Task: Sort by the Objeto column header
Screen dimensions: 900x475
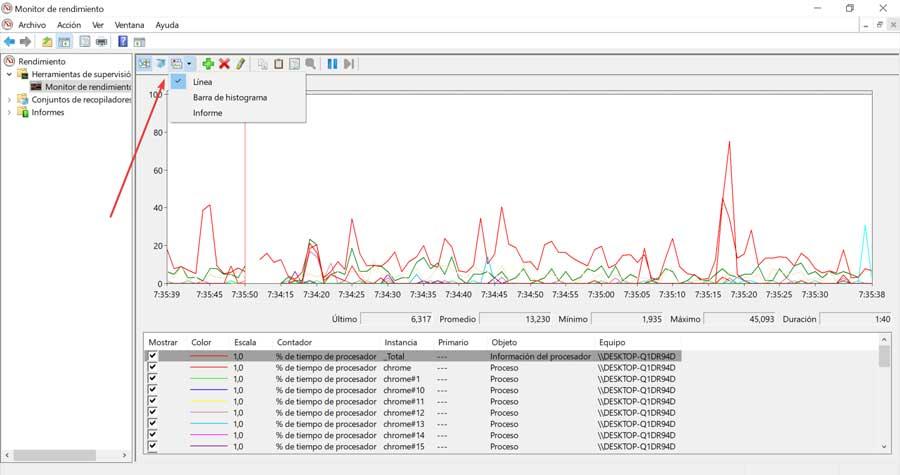Action: 504,342
